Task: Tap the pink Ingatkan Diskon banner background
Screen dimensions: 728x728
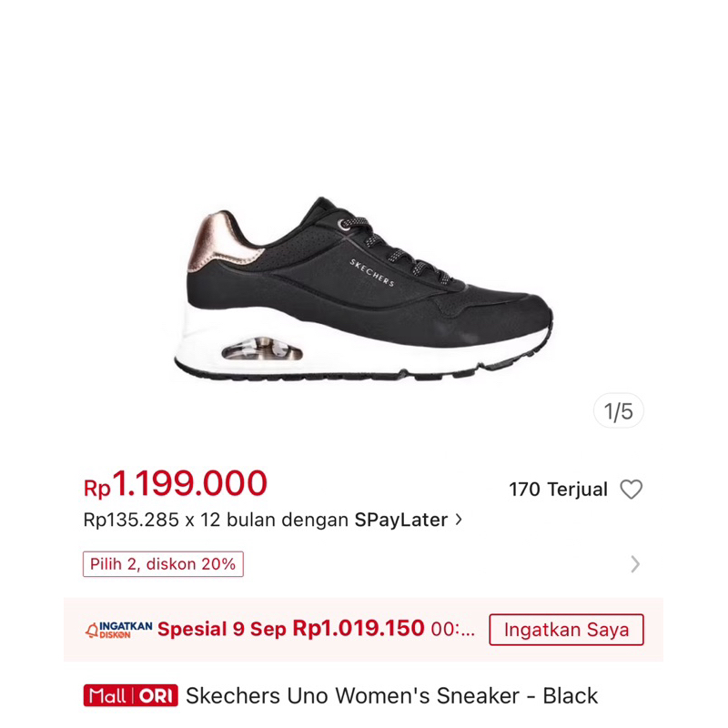Action: pos(363,630)
